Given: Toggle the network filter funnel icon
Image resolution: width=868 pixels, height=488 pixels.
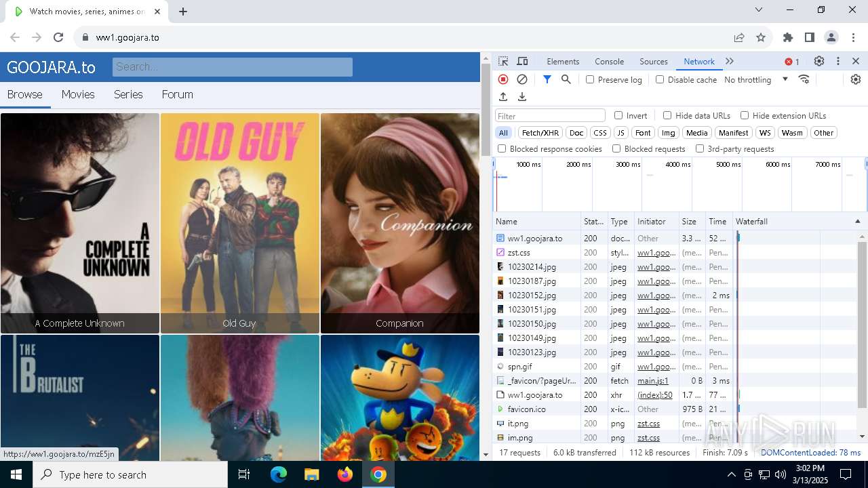Looking at the screenshot, I should tap(547, 79).
